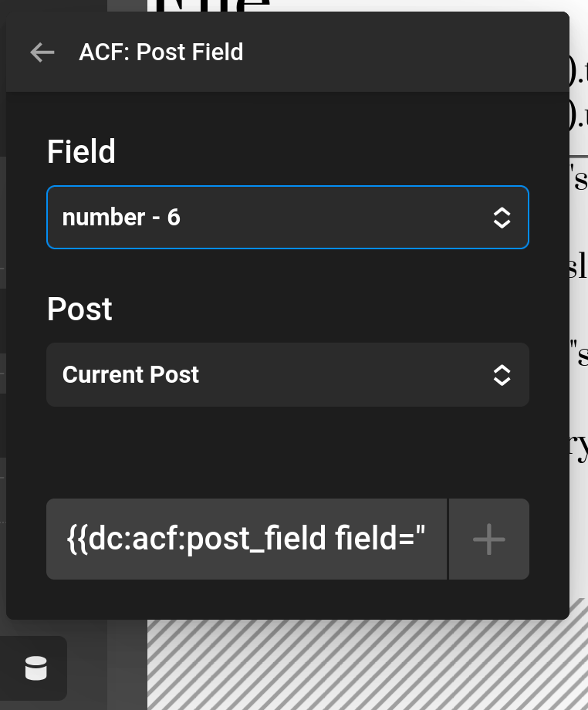The height and width of the screenshot is (710, 588).
Task: Click the highlighted 'number - 6' selection box
Action: pos(287,218)
